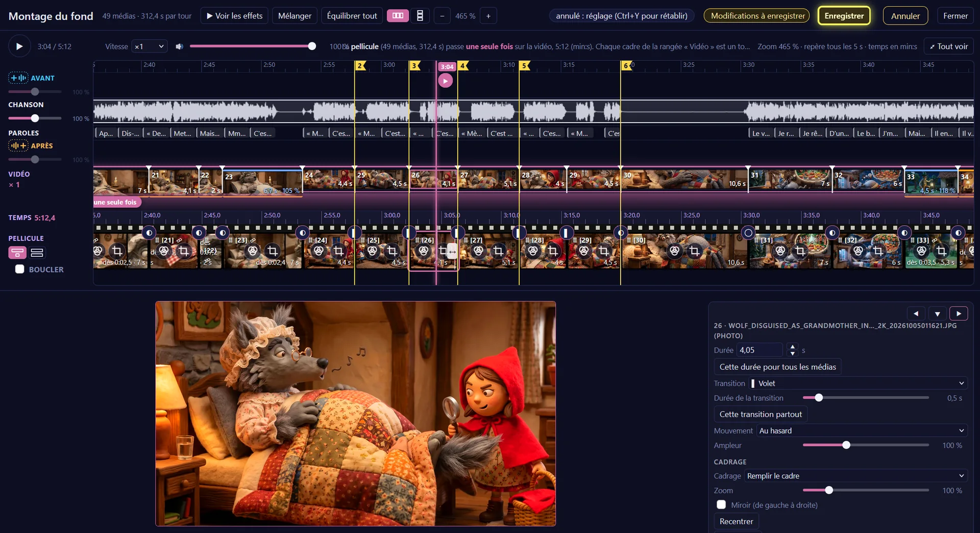980x533 pixels.
Task: Click the AVANT add-audio icon
Action: 18,78
